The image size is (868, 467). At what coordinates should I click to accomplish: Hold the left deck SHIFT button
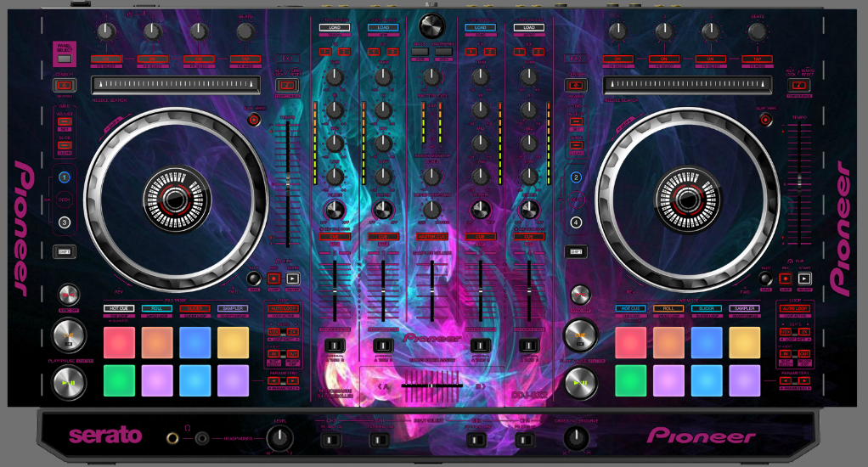click(x=65, y=252)
